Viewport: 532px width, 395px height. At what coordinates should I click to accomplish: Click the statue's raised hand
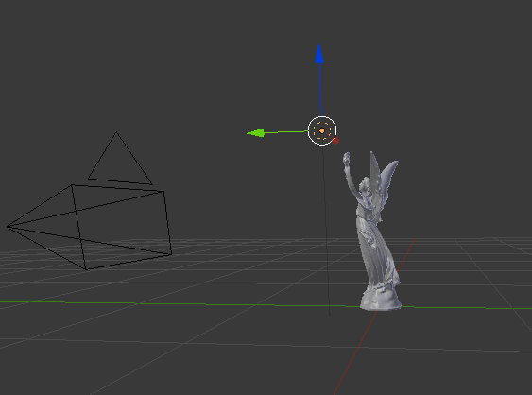point(347,158)
